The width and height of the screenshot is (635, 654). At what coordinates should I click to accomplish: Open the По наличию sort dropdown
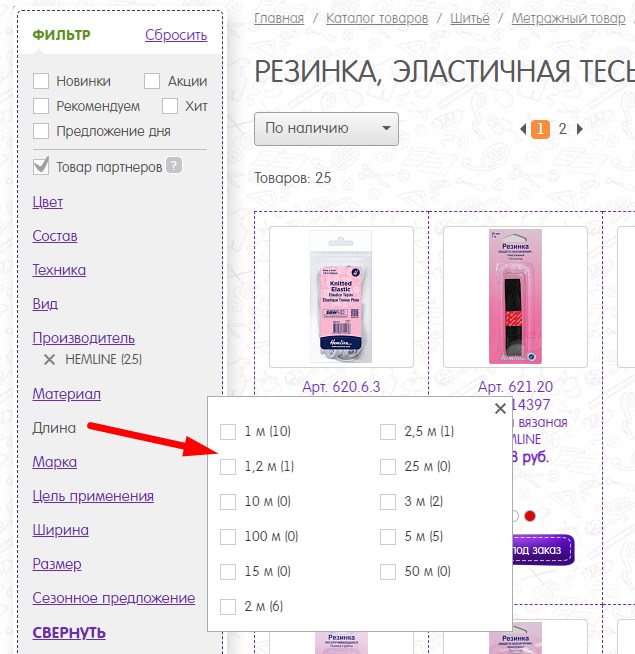tap(326, 129)
